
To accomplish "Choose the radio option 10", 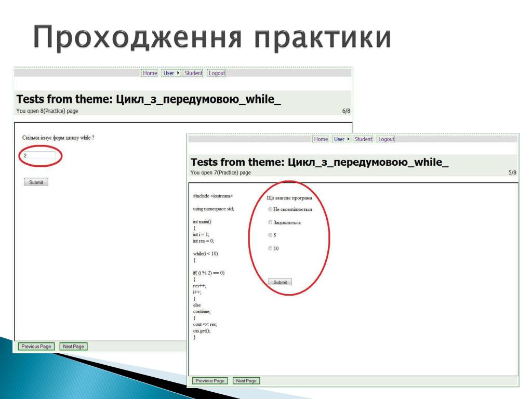I will (270, 248).
